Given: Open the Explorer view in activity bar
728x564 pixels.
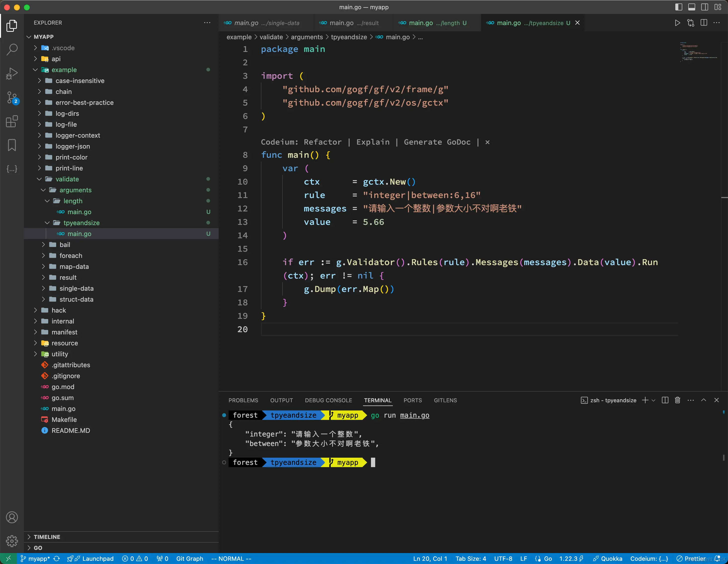Looking at the screenshot, I should 12,26.
